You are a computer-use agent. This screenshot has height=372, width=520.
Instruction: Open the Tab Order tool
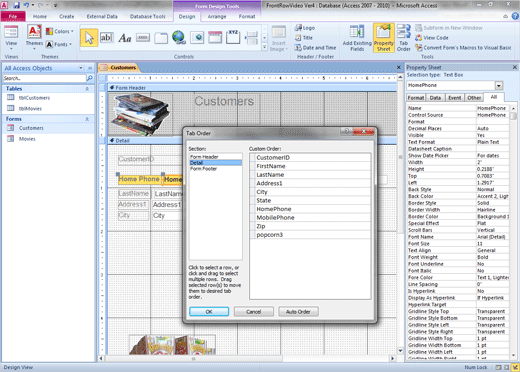click(x=403, y=38)
